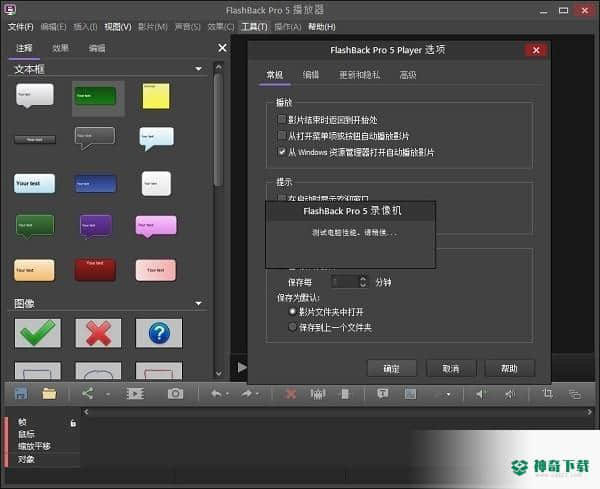Screen dimensions: 600x489
Task: Click the speaker volume toolbar icon
Action: [481, 394]
